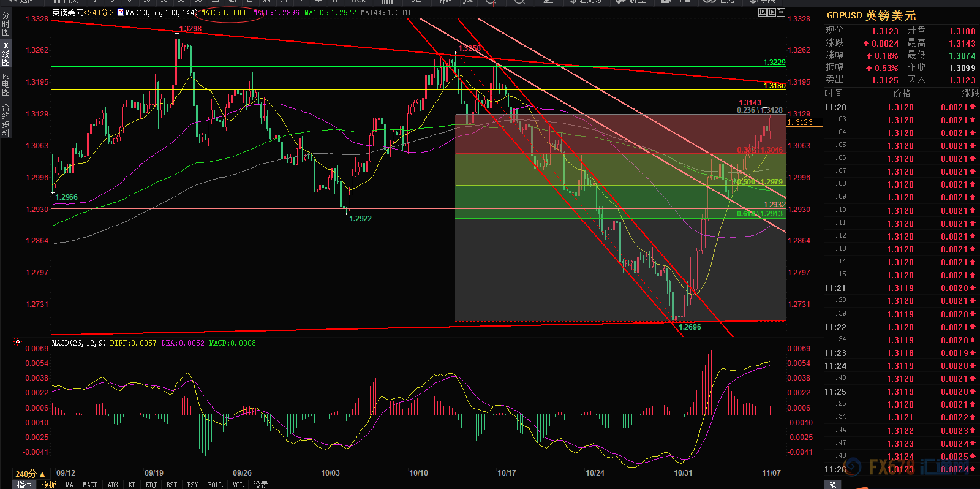
Task: Open 闪电图 from the left sidebar
Action: (6, 84)
